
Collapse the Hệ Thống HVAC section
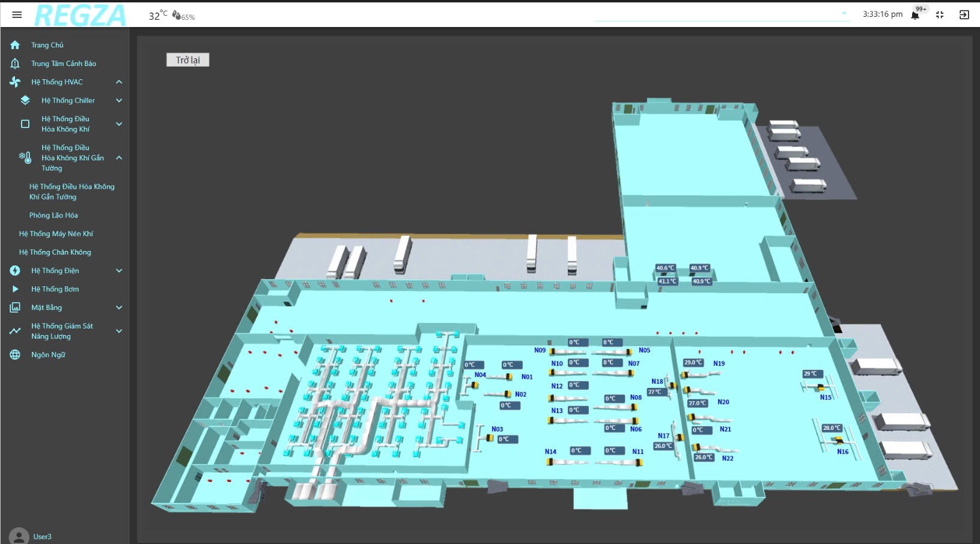click(119, 82)
